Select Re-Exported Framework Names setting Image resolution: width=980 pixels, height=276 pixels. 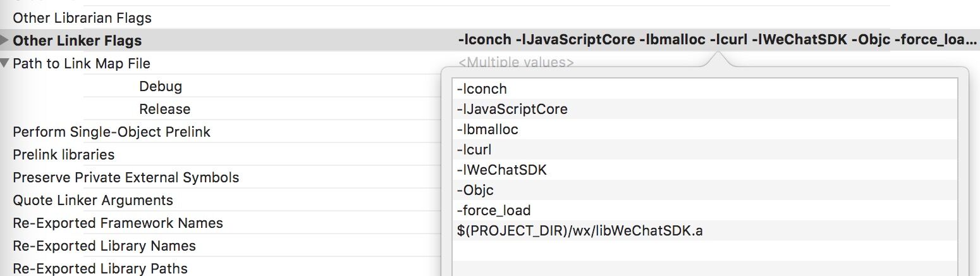(x=118, y=223)
